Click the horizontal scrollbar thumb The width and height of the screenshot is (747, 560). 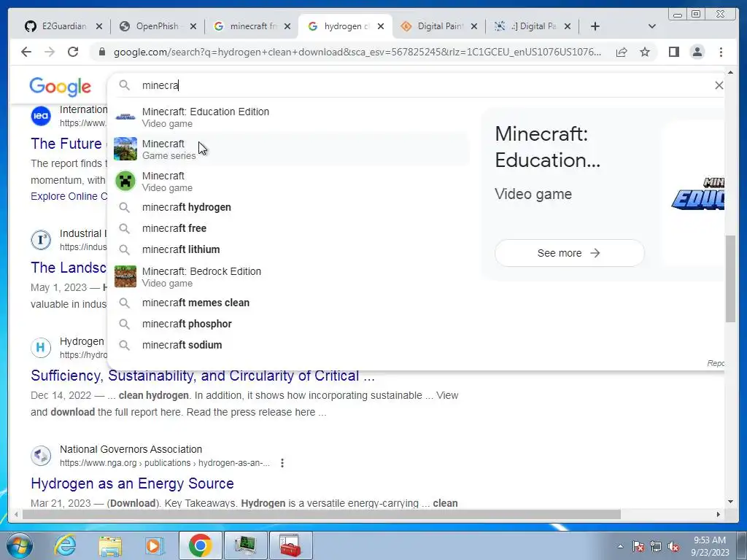pyautogui.click(x=322, y=514)
